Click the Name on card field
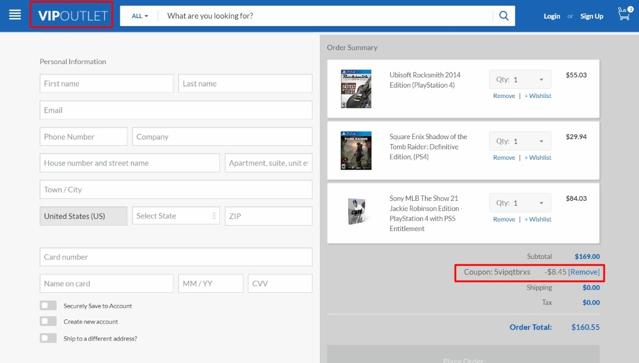The width and height of the screenshot is (639, 363). click(x=106, y=284)
